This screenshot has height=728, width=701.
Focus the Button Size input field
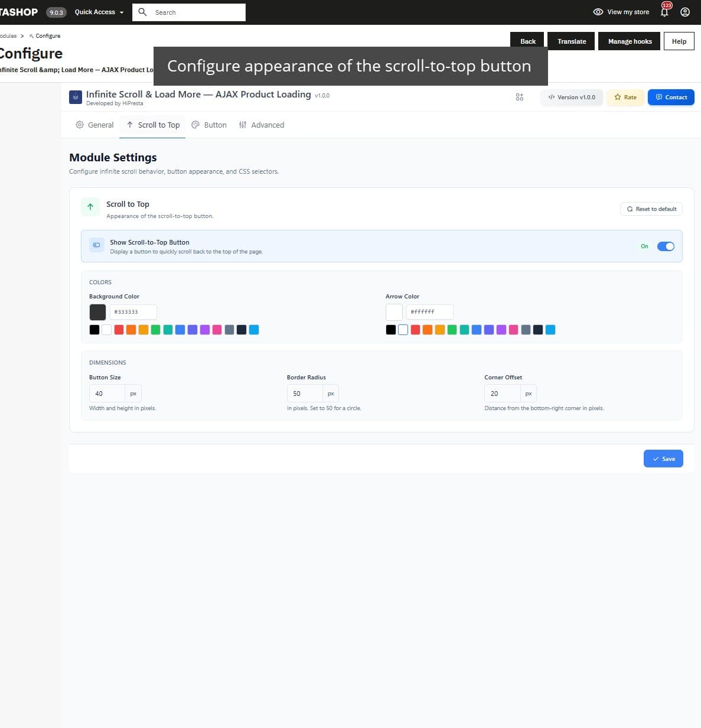[107, 394]
